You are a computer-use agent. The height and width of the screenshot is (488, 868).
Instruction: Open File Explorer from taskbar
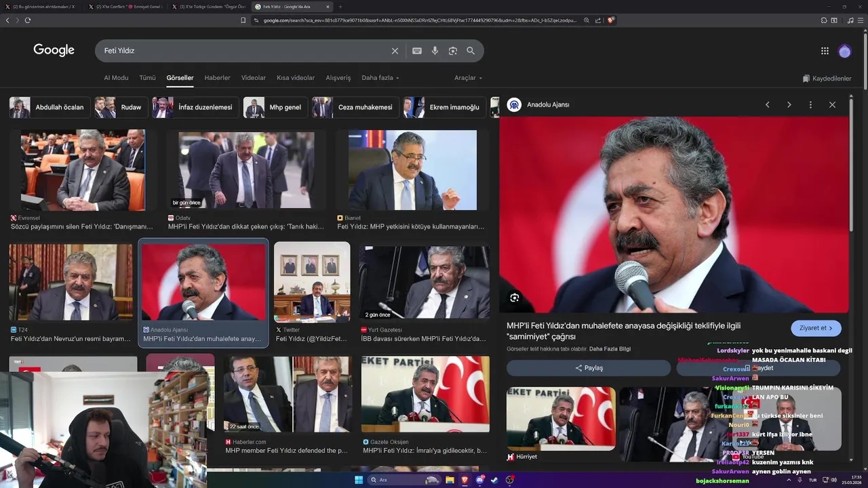pyautogui.click(x=450, y=480)
